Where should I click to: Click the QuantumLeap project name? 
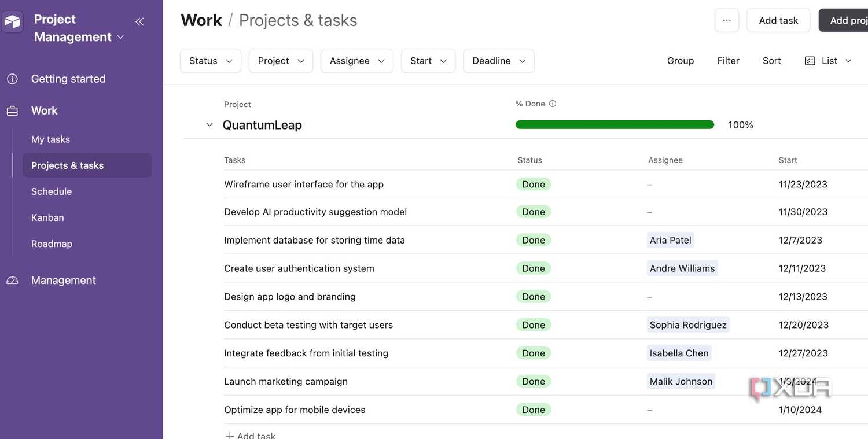click(262, 125)
